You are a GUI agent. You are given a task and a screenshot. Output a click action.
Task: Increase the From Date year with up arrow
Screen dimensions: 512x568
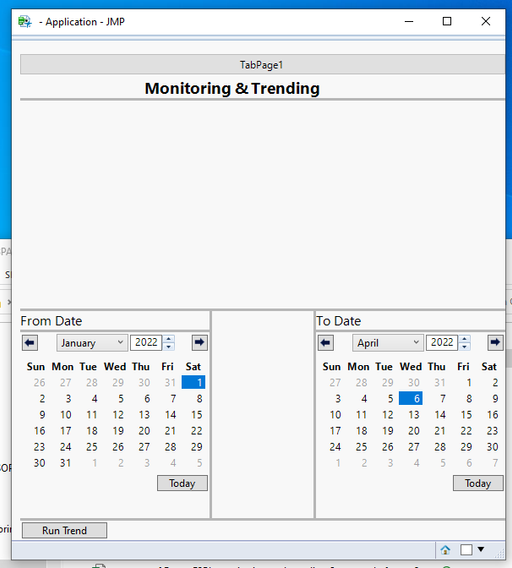168,339
